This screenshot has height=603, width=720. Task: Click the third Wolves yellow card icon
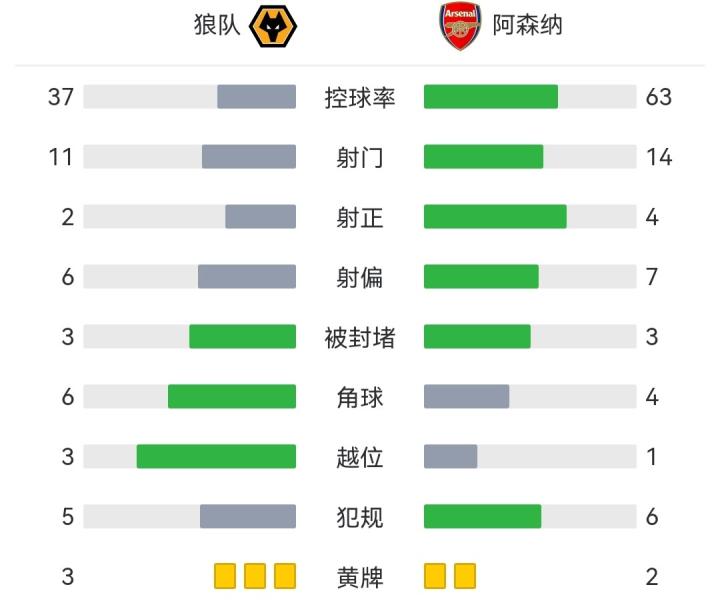coord(285,577)
